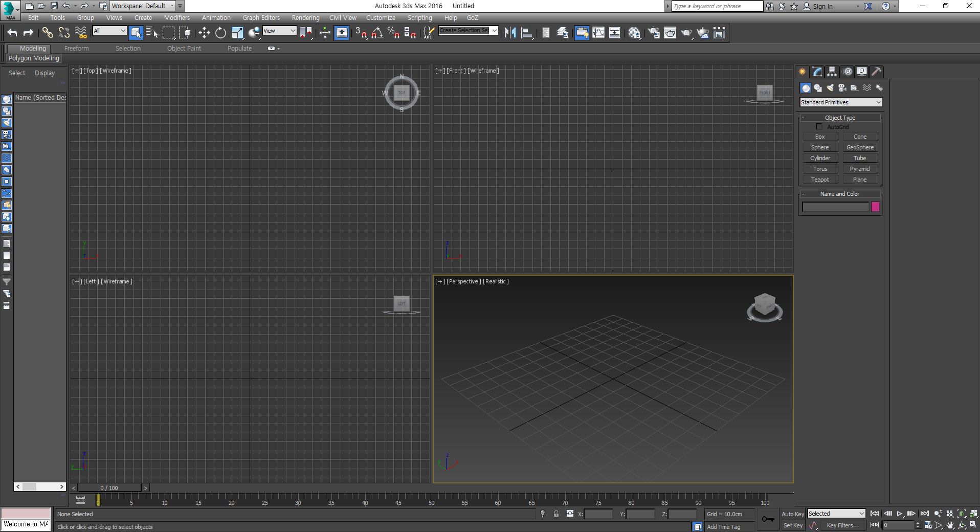Image resolution: width=980 pixels, height=532 pixels.
Task: Click the pink object color swatch
Action: (x=875, y=207)
